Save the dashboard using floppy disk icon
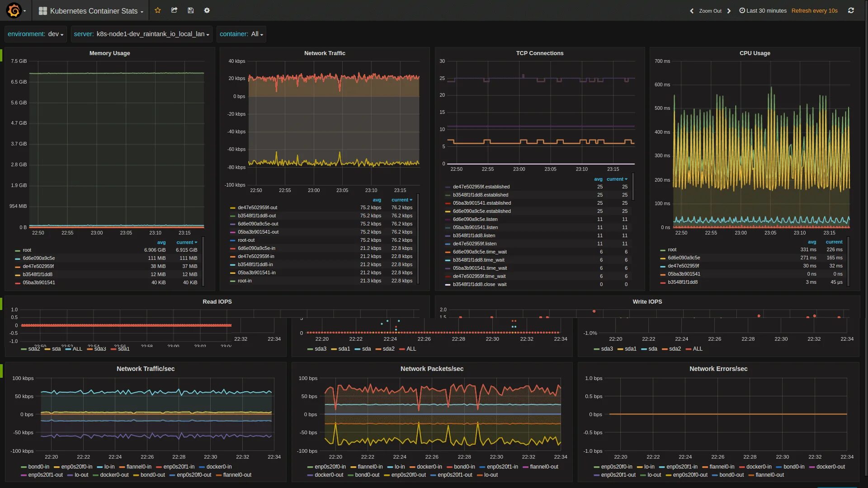This screenshot has width=868, height=488. (190, 10)
